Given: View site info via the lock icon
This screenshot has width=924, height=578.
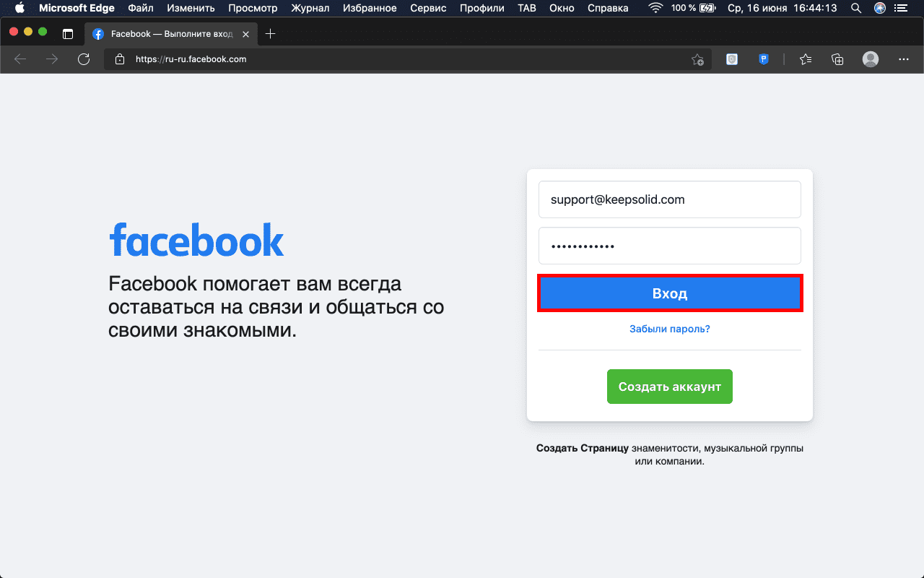Looking at the screenshot, I should point(121,59).
